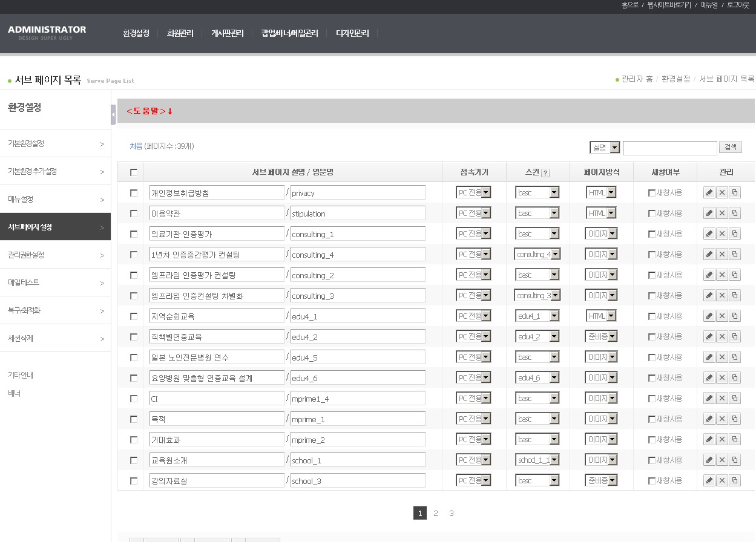756x542 pixels.
Task: Open the 설명 search type dropdown
Action: [605, 148]
